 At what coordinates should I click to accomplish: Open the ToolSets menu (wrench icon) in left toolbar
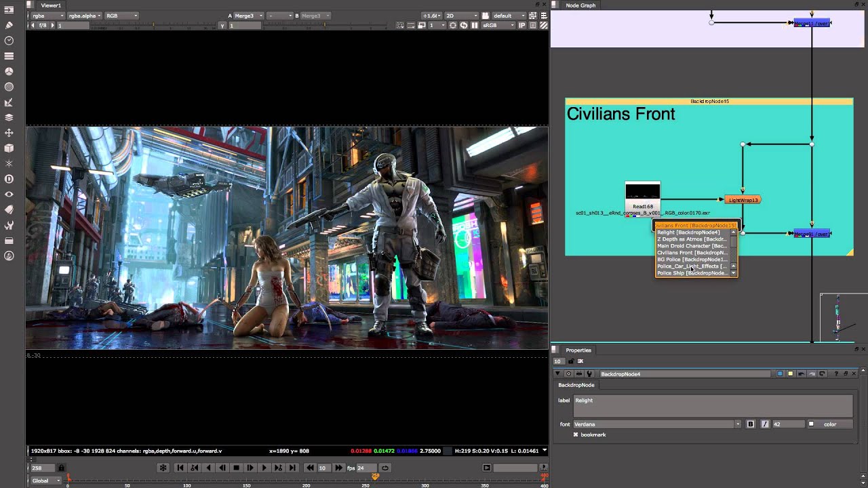coord(9,225)
